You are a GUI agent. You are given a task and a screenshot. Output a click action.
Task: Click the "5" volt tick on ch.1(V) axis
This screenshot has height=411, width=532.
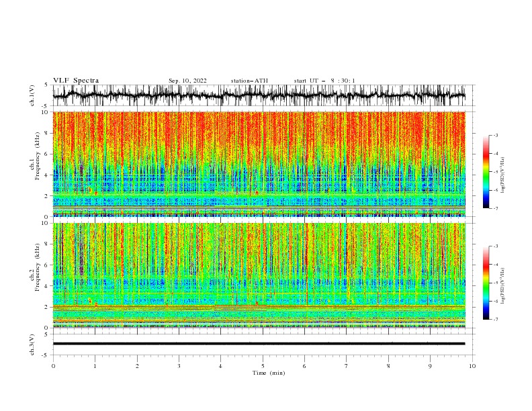[x=46, y=85]
